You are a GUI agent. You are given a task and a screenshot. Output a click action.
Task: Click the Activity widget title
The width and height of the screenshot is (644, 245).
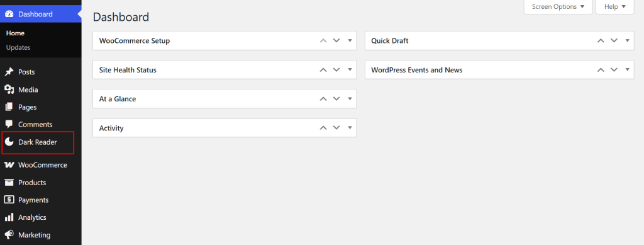click(x=111, y=128)
